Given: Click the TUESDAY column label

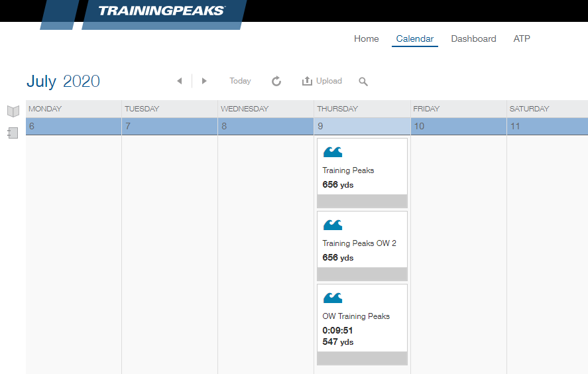Looking at the screenshot, I should point(142,109).
